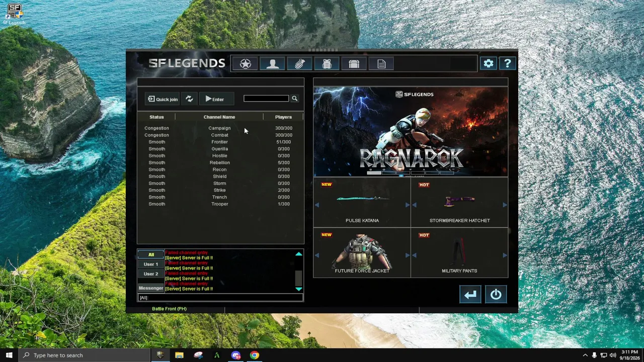Show next item after Future Force Jacket
The width and height of the screenshot is (644, 362).
pos(407,255)
